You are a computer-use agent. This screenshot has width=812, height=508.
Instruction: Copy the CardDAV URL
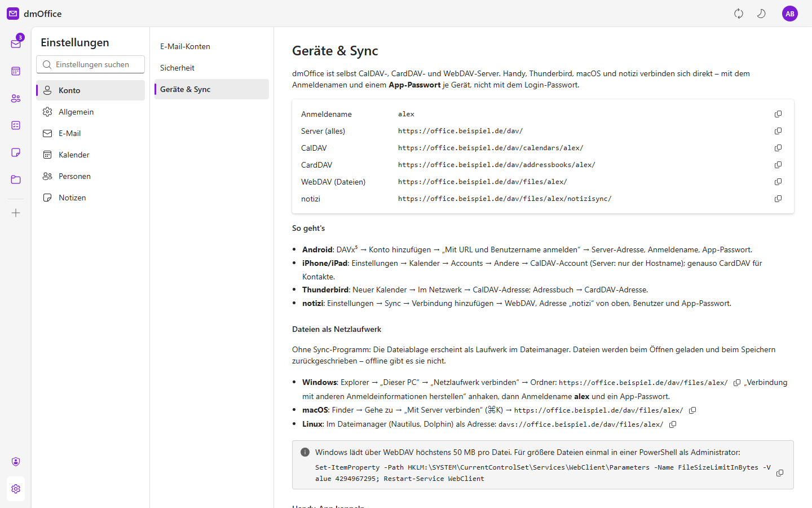[x=778, y=165]
